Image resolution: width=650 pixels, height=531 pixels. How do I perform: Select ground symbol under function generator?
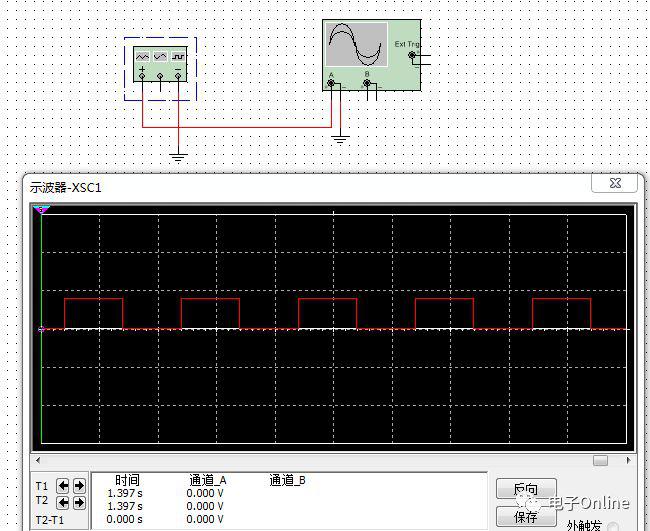point(178,155)
